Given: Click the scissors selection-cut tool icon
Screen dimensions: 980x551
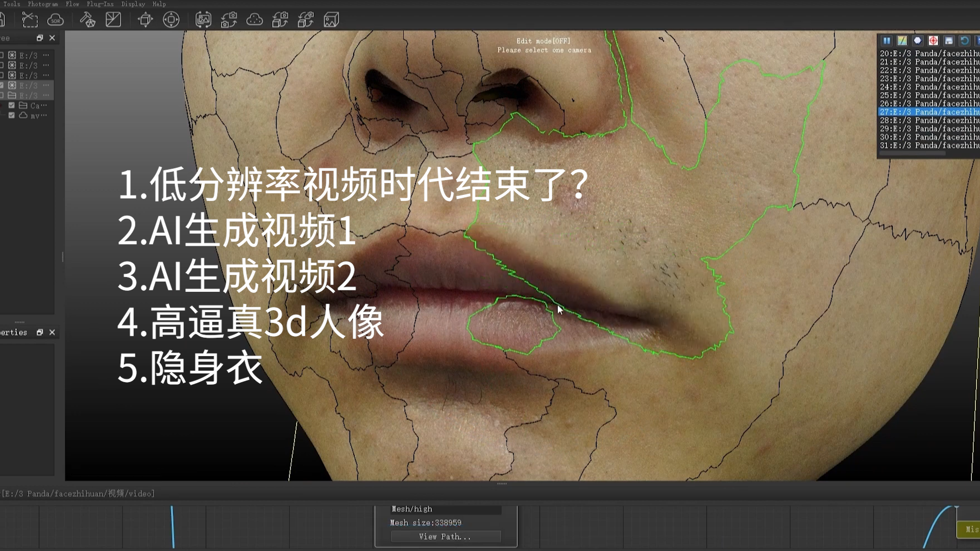Looking at the screenshot, I should pos(30,20).
